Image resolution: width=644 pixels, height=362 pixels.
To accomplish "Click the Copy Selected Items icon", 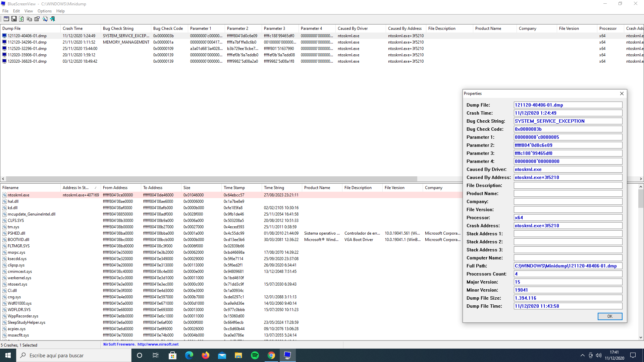I will click(29, 19).
